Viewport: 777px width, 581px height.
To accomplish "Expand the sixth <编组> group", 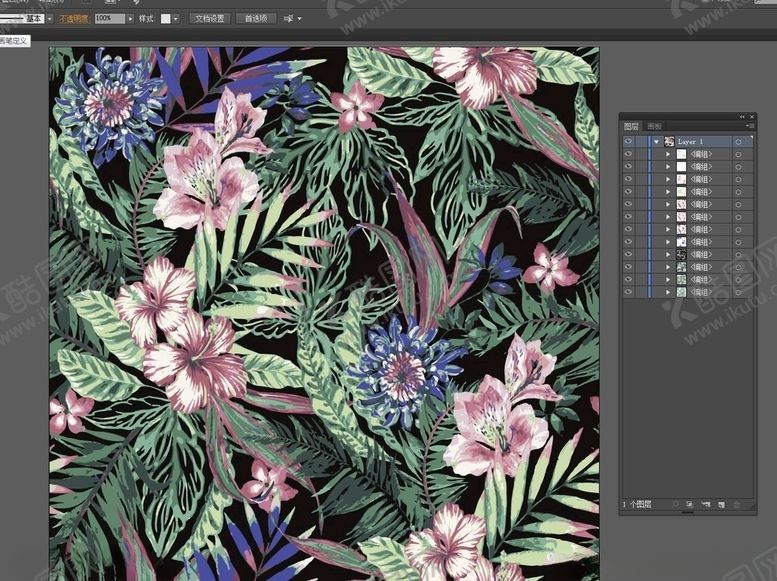I will pos(668,217).
